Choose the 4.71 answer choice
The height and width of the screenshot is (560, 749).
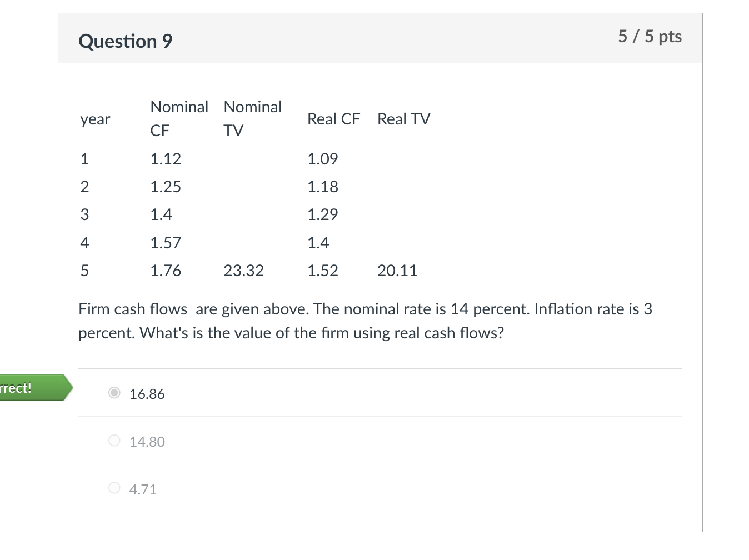click(x=114, y=488)
